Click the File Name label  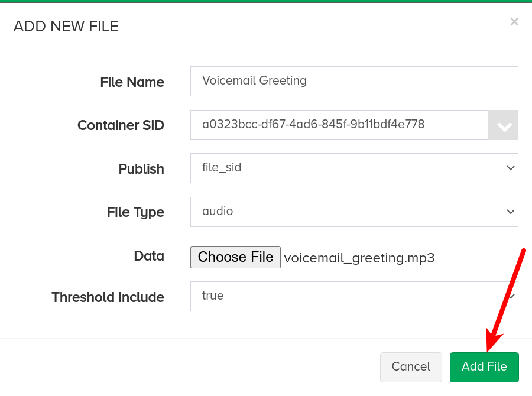pos(132,82)
